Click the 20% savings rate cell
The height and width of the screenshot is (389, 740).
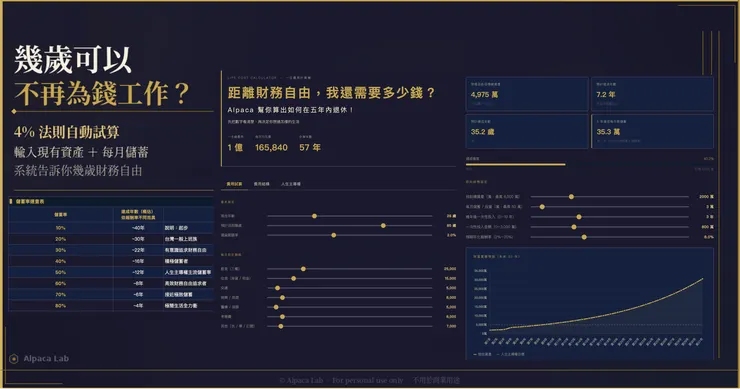click(x=60, y=239)
